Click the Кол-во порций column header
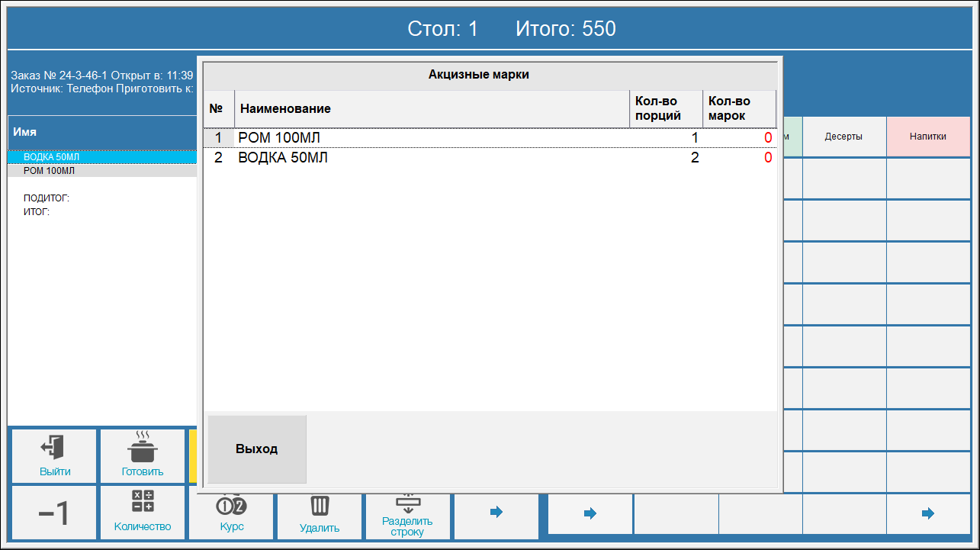 (x=667, y=108)
